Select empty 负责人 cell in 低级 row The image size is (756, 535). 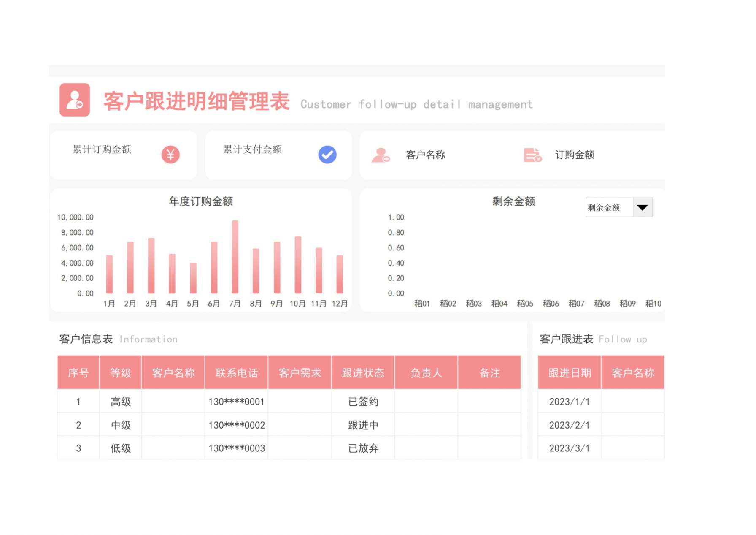[427, 448]
